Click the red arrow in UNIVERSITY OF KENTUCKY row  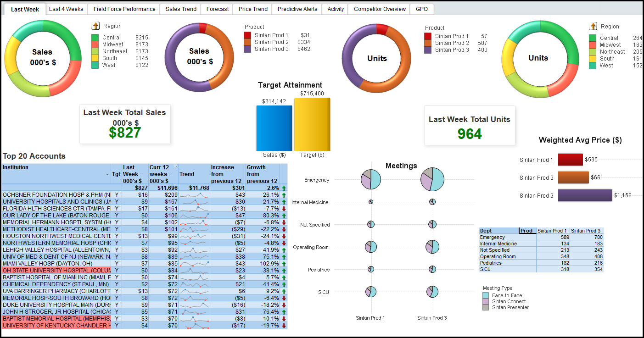pos(284,326)
